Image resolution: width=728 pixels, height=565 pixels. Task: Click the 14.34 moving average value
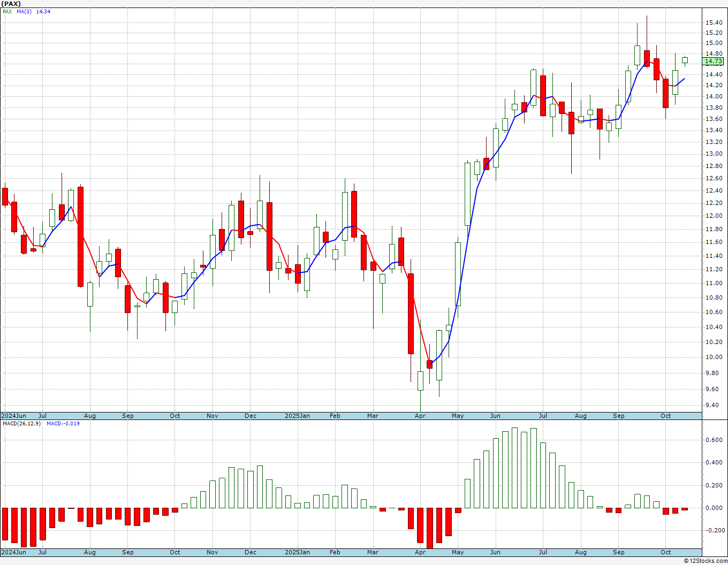[x=43, y=11]
